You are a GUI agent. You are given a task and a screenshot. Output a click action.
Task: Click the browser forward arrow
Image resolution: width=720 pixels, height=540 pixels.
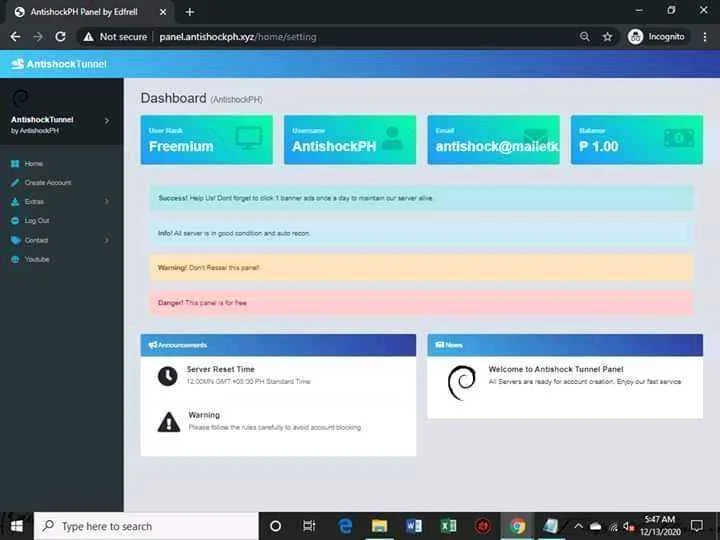point(38,37)
